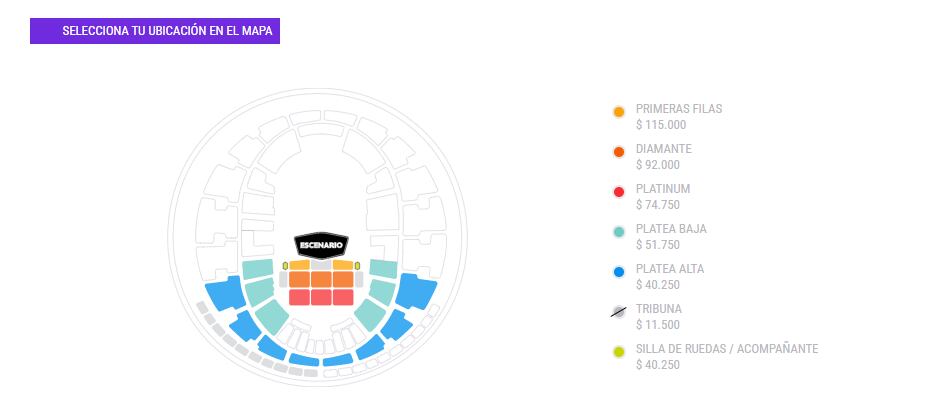This screenshot has width=947, height=408.
Task: Select the large far-left blue Platea Alta section
Action: 225,292
